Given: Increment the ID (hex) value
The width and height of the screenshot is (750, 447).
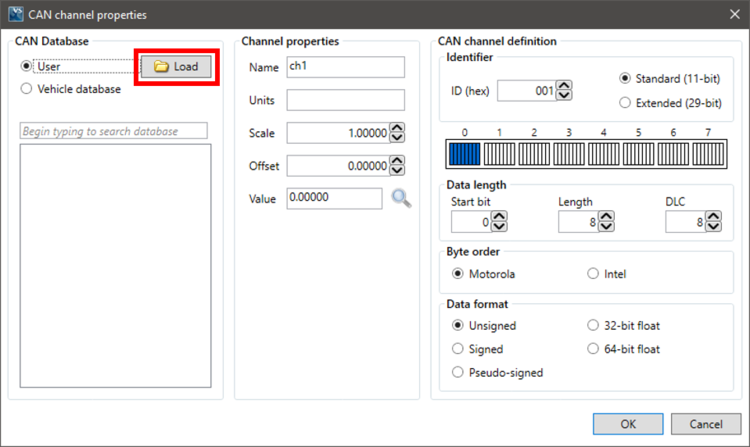Looking at the screenshot, I should 564,86.
